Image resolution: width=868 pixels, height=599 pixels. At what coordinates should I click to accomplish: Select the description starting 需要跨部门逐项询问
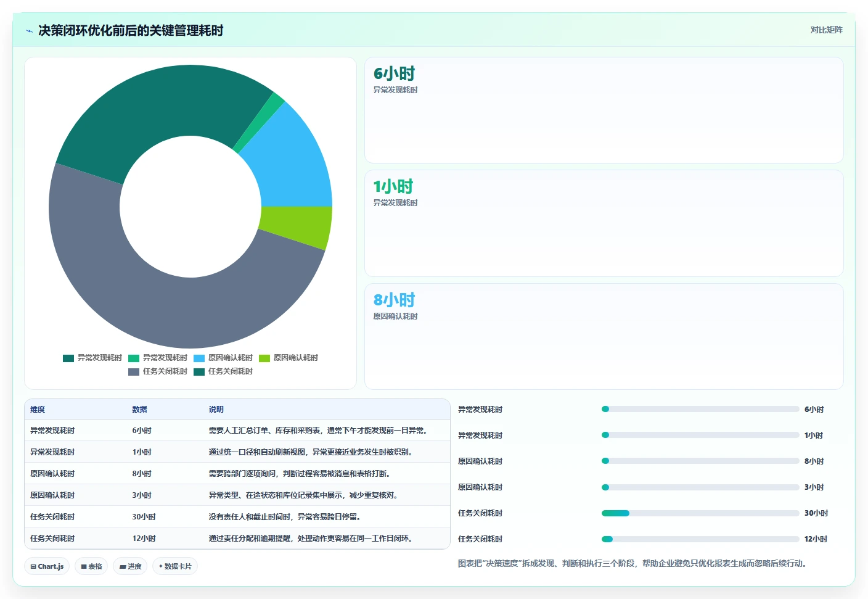[x=300, y=474]
